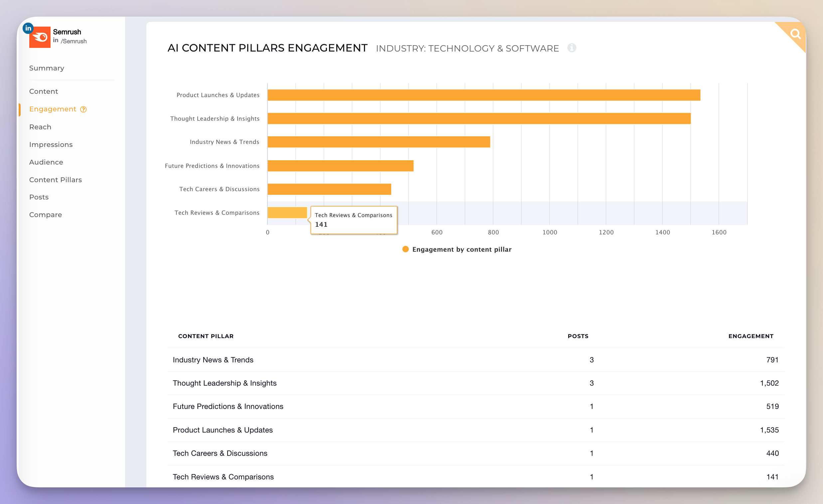Click the Semrush orange logo thumbnail

(40, 37)
